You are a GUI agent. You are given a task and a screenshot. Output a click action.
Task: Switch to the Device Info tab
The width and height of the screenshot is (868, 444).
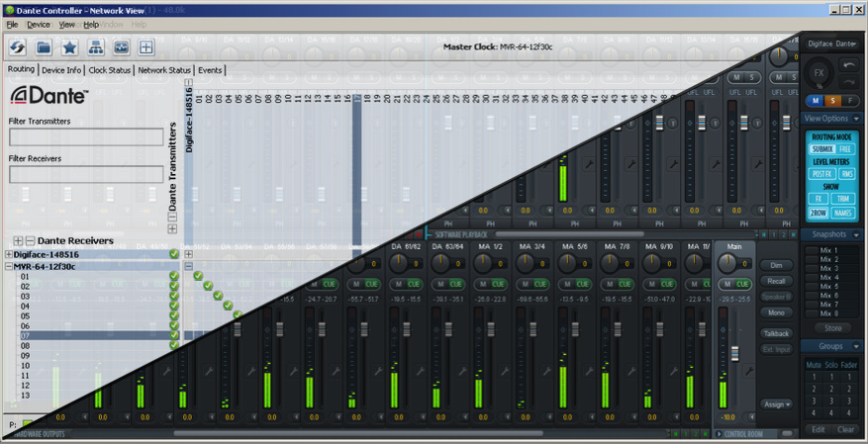click(61, 70)
